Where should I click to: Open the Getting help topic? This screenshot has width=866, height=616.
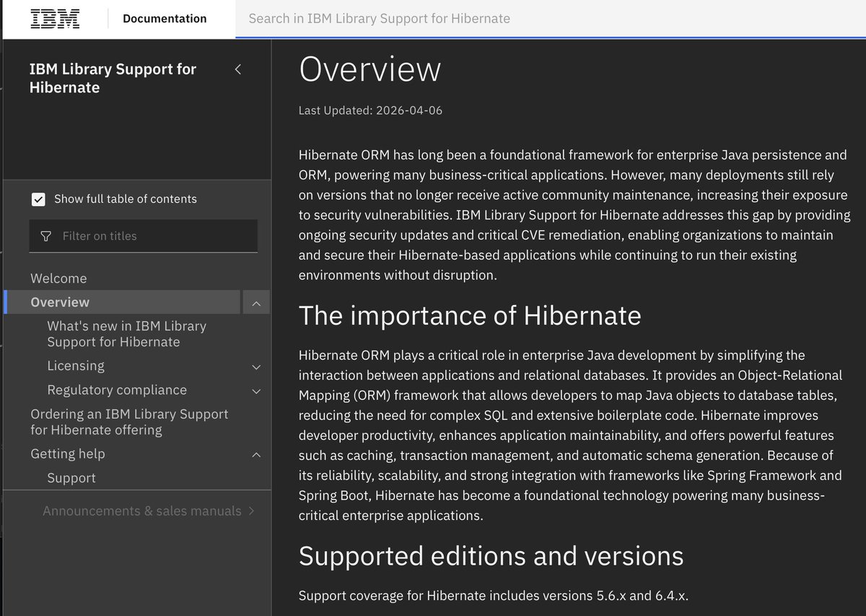click(68, 454)
